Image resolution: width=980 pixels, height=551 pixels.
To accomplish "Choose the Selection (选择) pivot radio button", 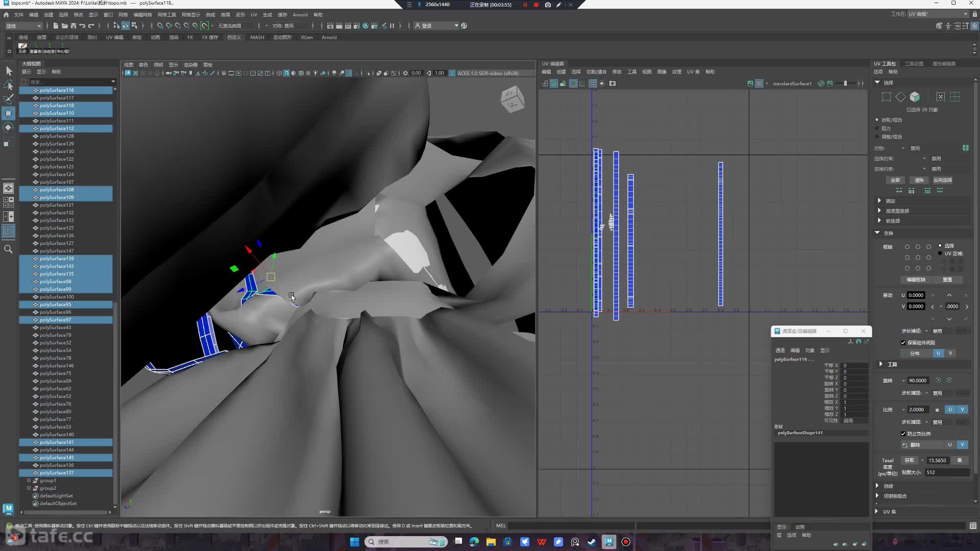I will coord(940,246).
